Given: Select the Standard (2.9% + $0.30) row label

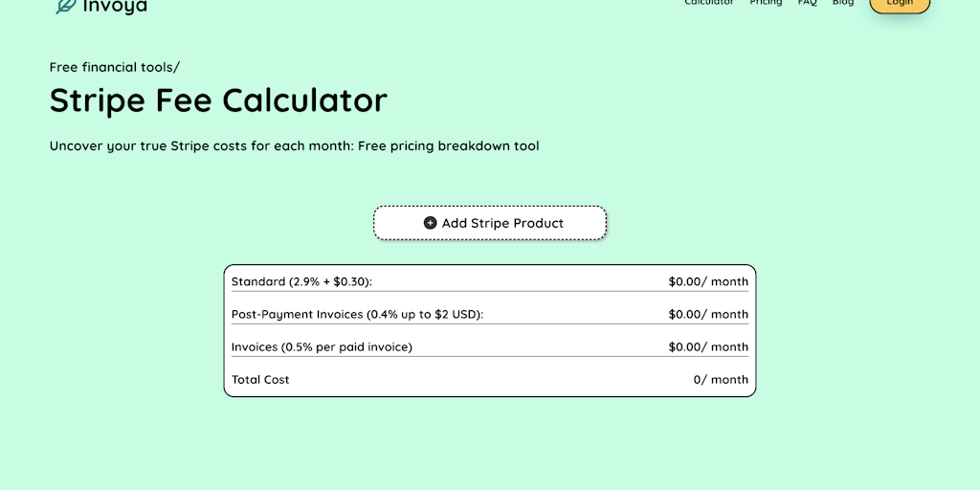Looking at the screenshot, I should tap(301, 281).
